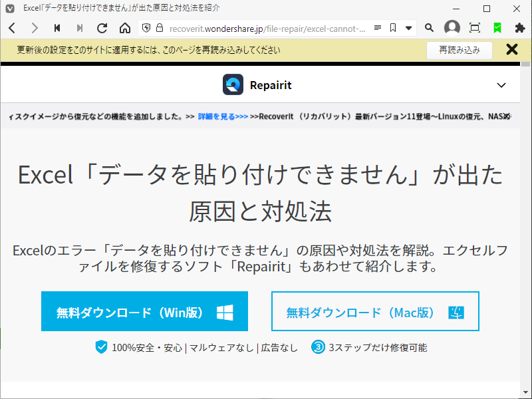Expand the Repairit navigation chevron

501,85
